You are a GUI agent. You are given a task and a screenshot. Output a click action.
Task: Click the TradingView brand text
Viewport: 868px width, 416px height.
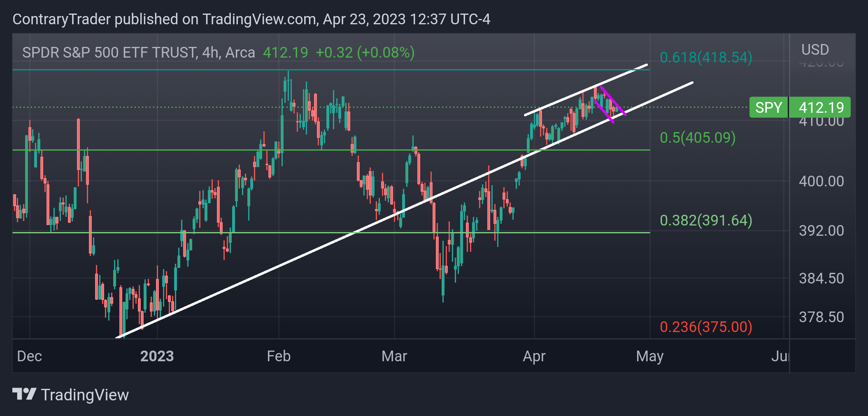tap(85, 395)
